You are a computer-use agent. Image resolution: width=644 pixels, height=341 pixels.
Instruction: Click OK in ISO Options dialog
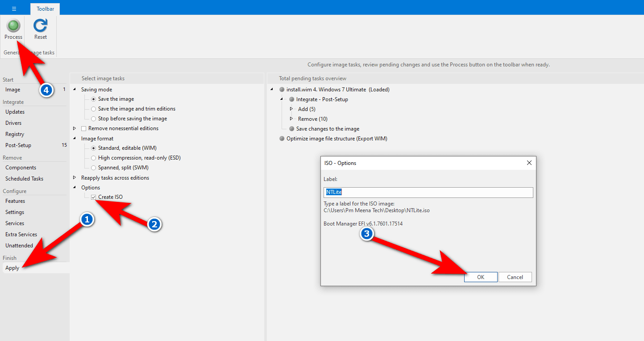coord(481,277)
